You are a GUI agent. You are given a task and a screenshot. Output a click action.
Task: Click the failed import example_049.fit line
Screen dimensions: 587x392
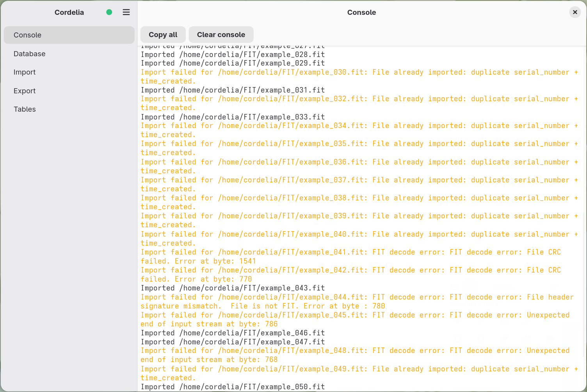359,373
